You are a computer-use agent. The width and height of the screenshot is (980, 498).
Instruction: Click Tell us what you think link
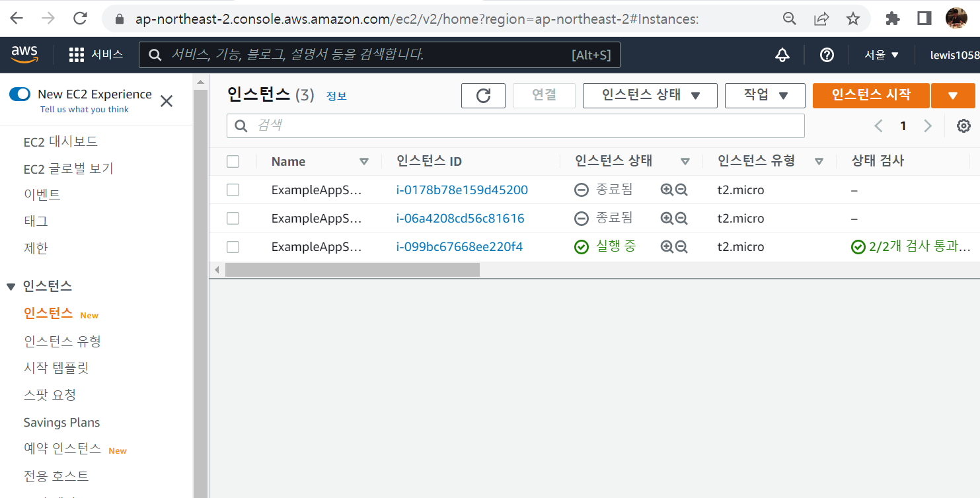85,110
